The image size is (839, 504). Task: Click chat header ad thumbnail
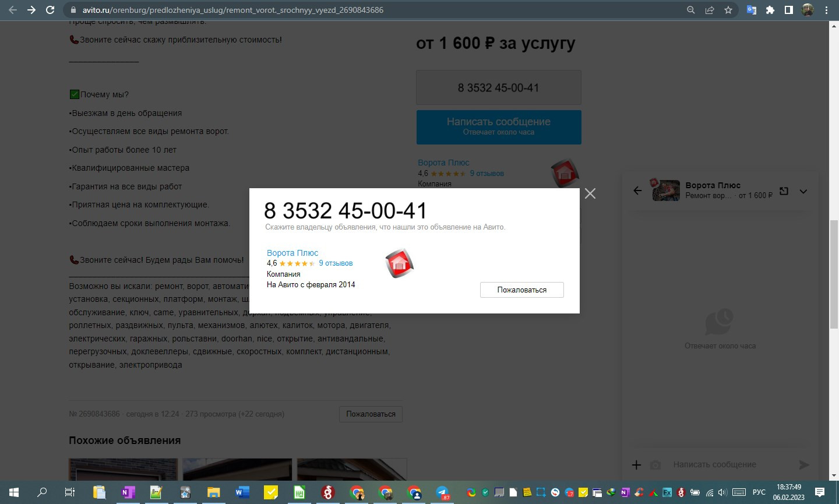[666, 191]
